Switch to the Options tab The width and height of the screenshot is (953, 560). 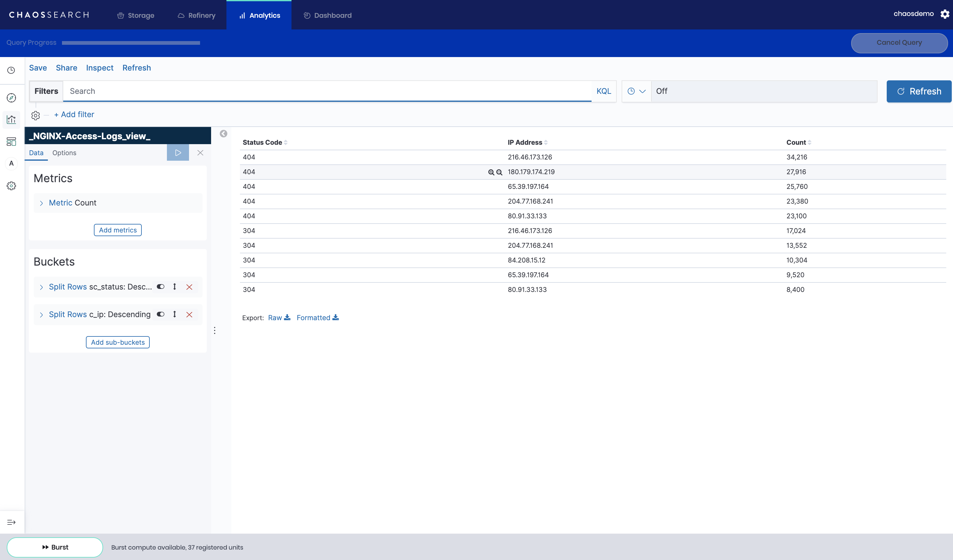pyautogui.click(x=64, y=153)
